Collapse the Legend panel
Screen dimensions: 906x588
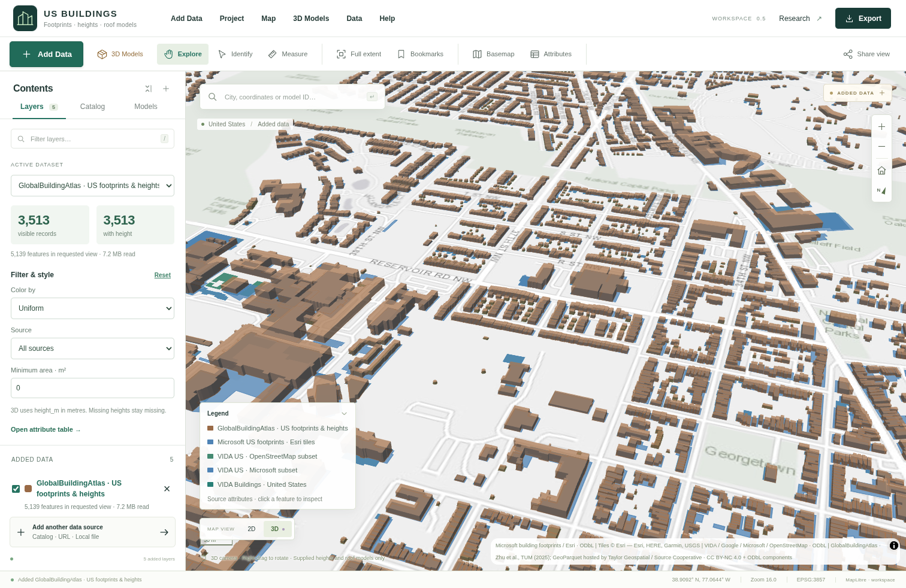[x=344, y=414]
